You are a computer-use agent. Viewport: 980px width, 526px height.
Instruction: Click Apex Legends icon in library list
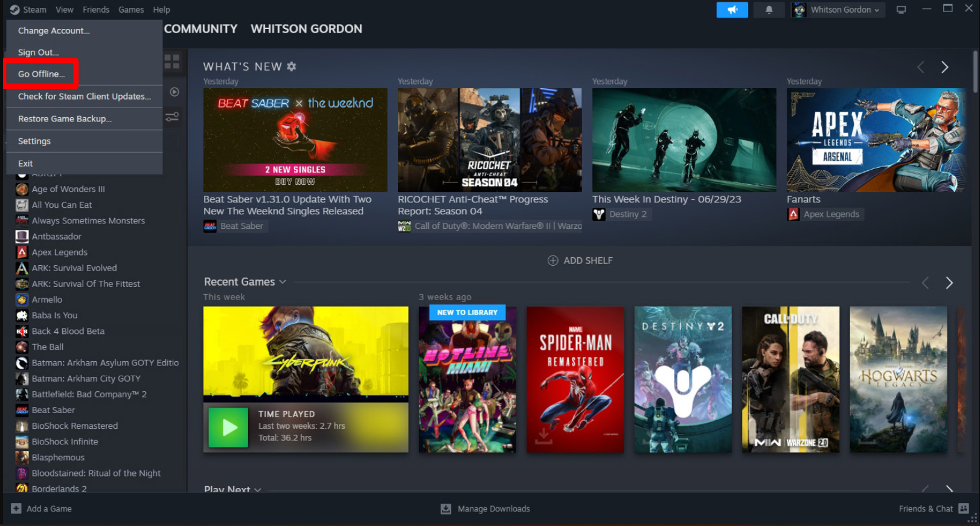(x=22, y=252)
